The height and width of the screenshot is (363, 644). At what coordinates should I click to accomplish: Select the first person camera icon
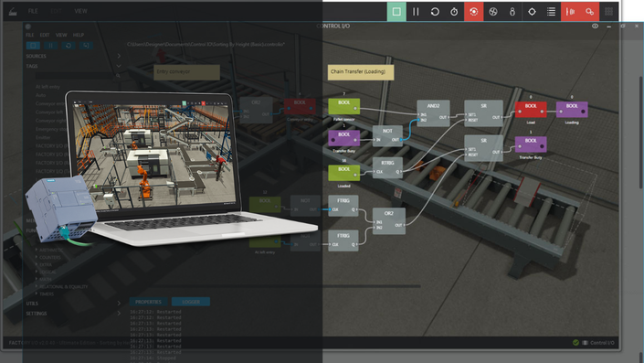(512, 12)
